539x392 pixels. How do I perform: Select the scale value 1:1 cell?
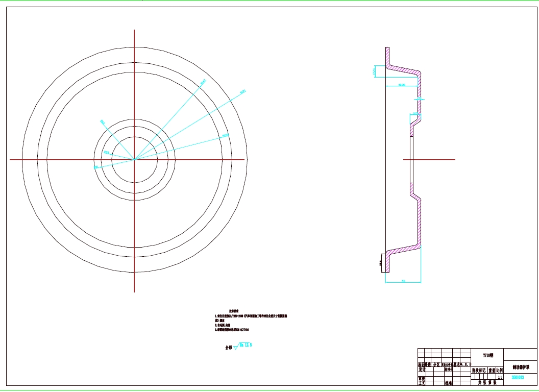tap(500, 377)
